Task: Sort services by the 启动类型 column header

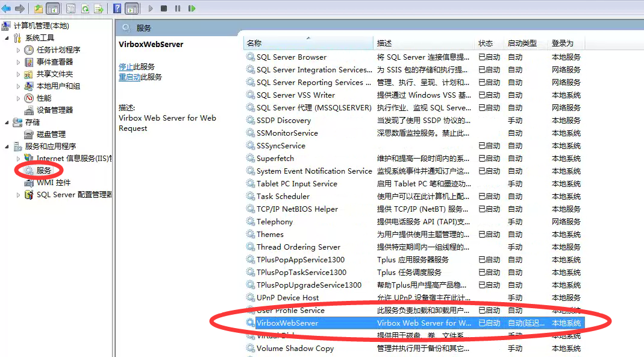Action: 522,43
